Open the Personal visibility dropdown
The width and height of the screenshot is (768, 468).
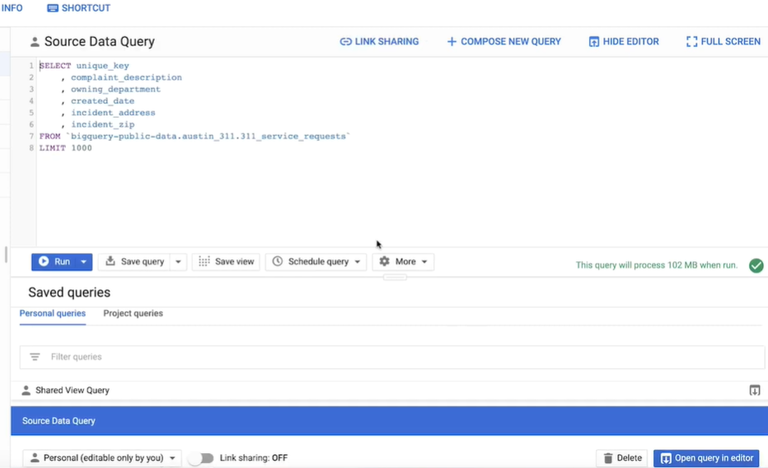click(x=102, y=458)
